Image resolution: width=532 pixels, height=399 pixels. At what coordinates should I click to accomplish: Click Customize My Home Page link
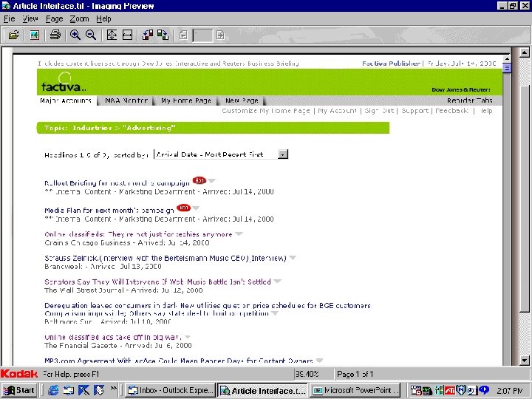click(266, 111)
